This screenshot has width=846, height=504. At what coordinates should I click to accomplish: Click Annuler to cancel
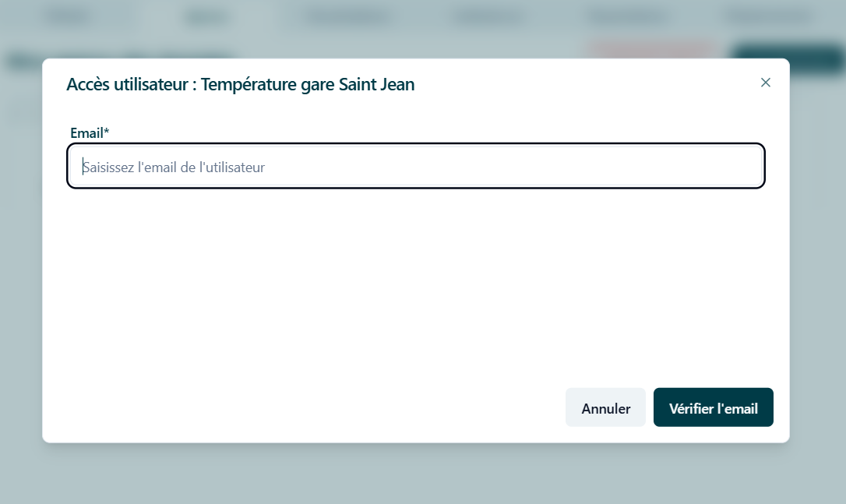[x=605, y=407]
